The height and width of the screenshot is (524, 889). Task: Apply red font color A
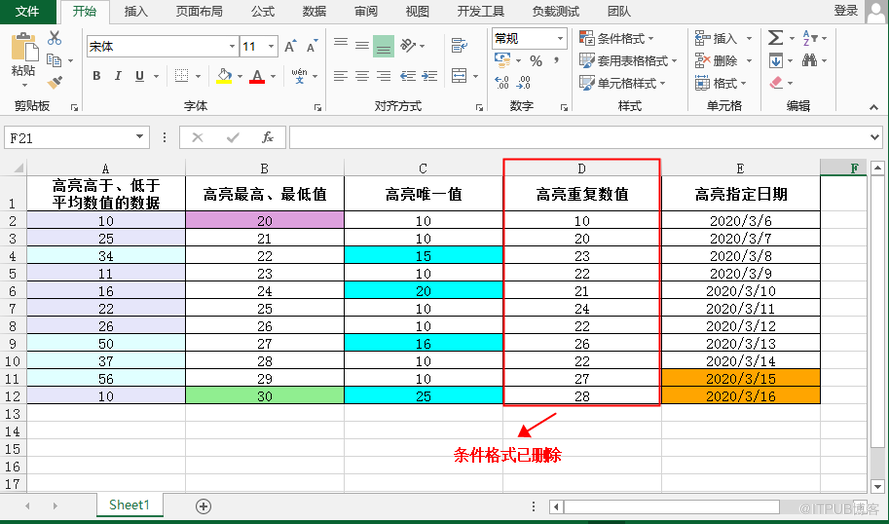(257, 75)
